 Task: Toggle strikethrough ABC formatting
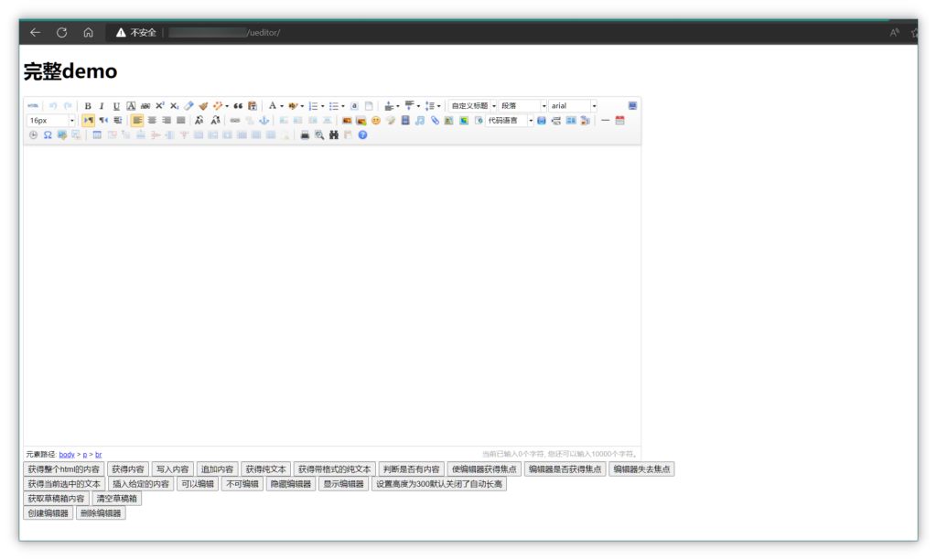145,106
